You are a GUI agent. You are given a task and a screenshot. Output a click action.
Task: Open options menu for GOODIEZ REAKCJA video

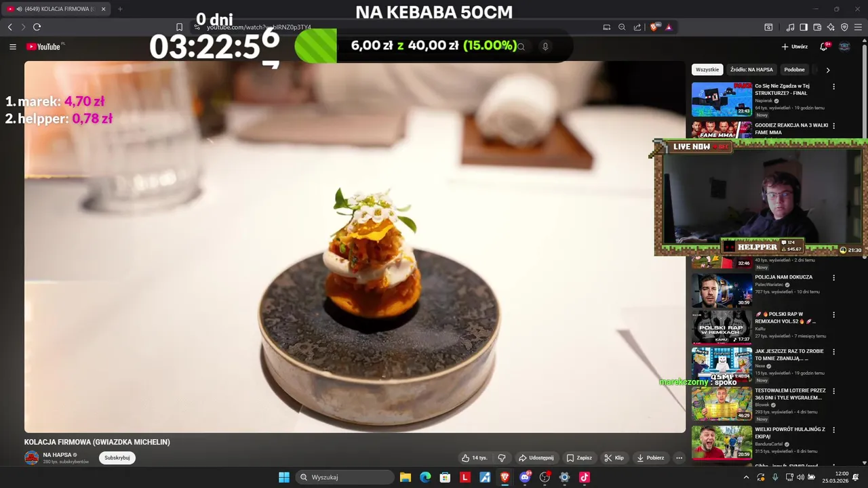[x=833, y=126]
